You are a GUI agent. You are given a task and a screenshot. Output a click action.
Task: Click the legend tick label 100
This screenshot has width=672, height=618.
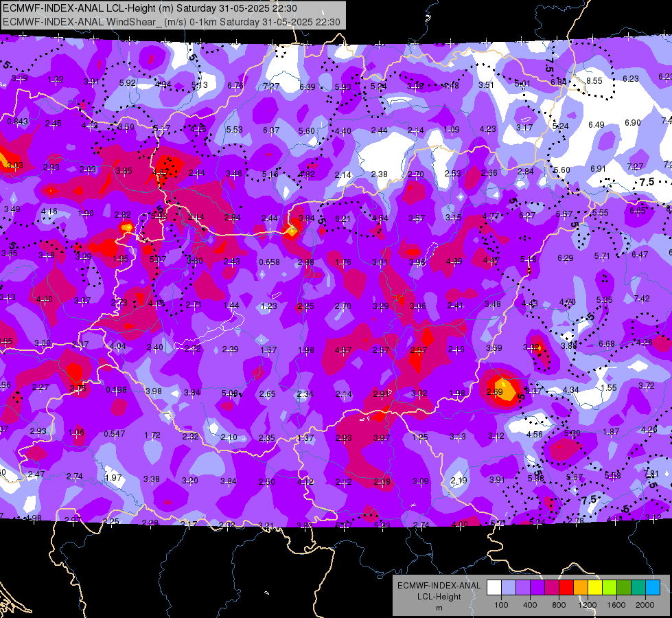coord(502,605)
